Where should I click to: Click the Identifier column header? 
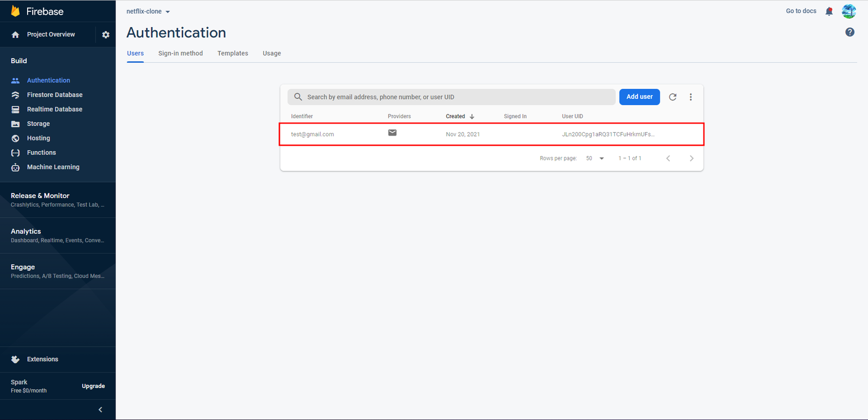pyautogui.click(x=302, y=117)
